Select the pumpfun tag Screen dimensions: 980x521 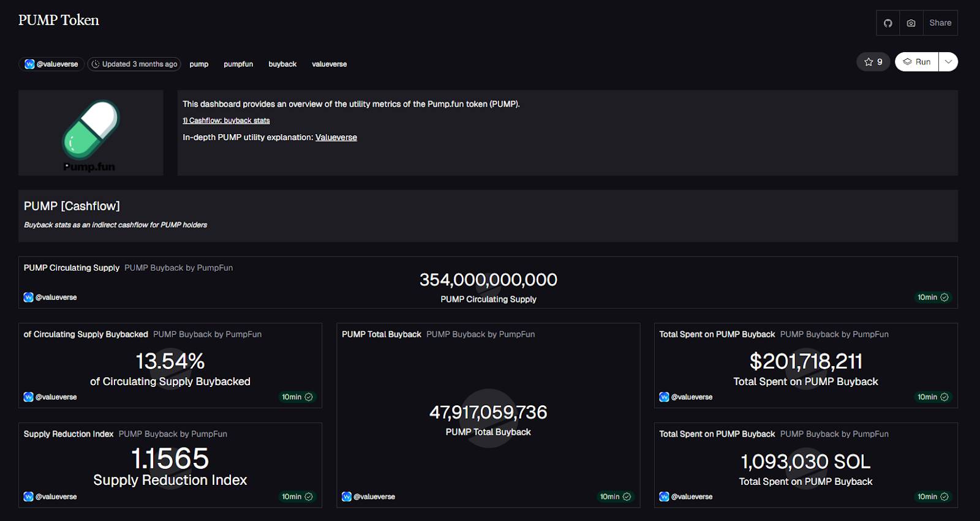pos(238,64)
